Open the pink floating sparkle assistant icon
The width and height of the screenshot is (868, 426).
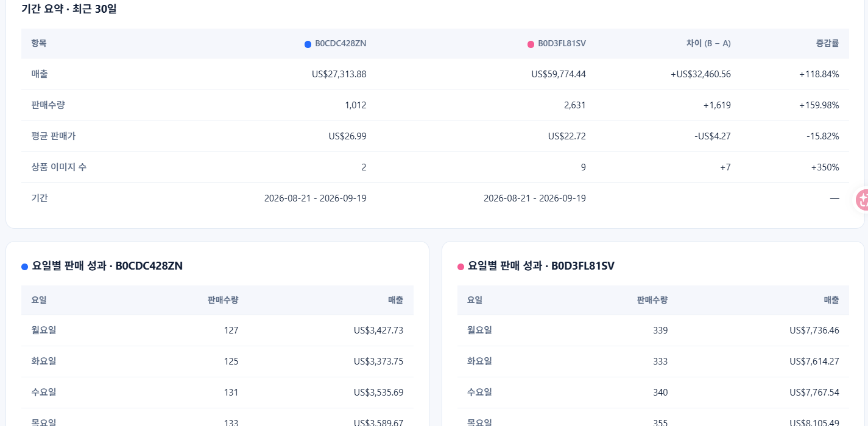coord(862,200)
